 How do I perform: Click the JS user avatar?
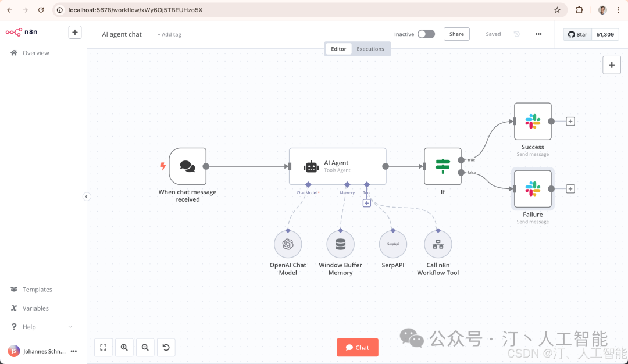point(13,351)
